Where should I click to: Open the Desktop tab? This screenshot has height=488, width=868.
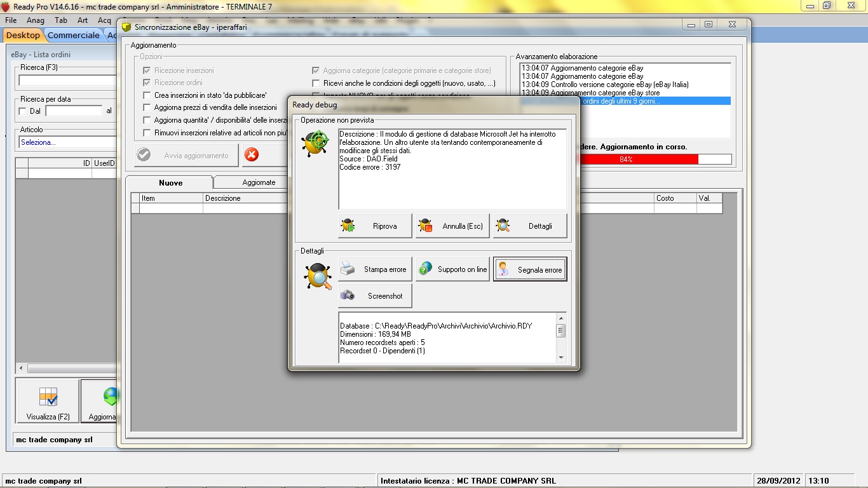23,36
